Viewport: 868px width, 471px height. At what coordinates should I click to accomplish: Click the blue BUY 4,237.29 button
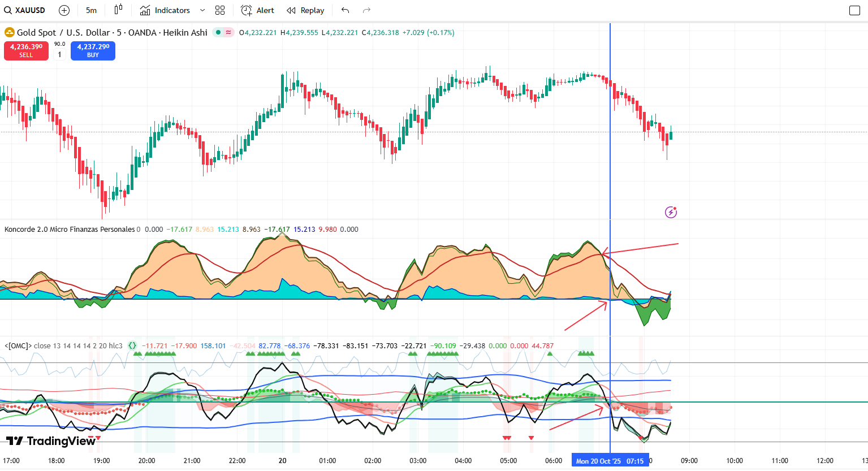93,51
